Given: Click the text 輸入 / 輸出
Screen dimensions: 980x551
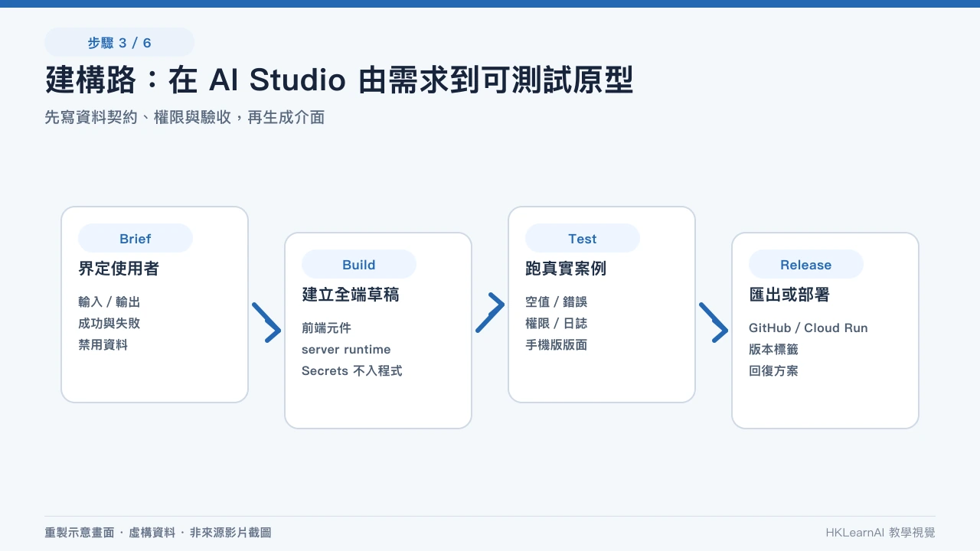Looking at the screenshot, I should [x=109, y=302].
